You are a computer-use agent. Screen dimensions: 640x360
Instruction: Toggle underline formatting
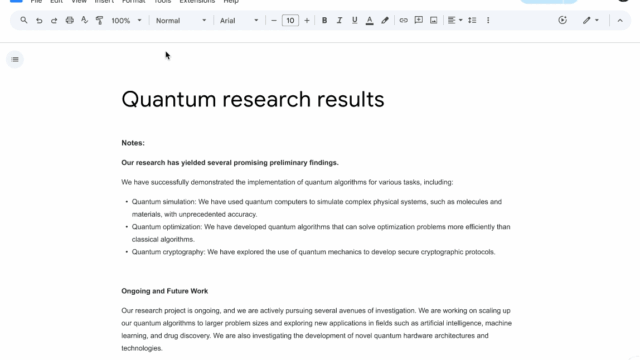click(354, 20)
